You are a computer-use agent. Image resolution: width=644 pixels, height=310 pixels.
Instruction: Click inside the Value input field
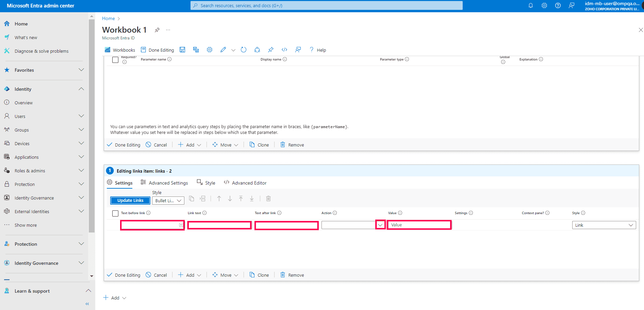[419, 225]
